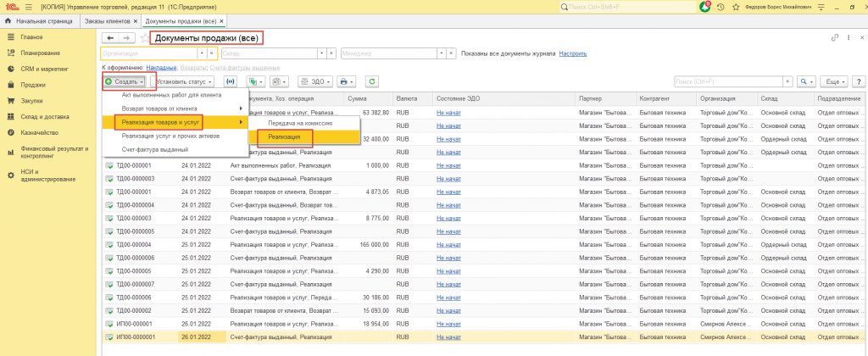This screenshot has width=868, height=356.
Task: Select row ИП00-000001
Action: (481, 323)
